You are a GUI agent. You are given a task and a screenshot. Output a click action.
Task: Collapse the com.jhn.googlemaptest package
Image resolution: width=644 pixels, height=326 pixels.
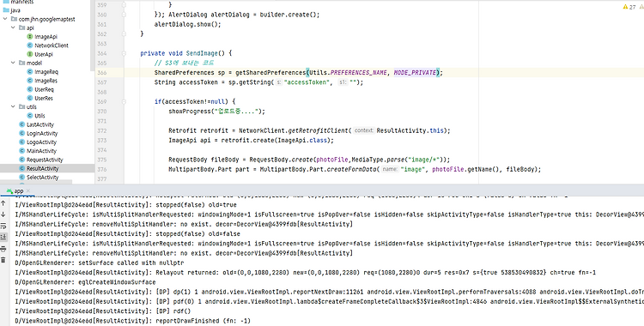point(5,19)
